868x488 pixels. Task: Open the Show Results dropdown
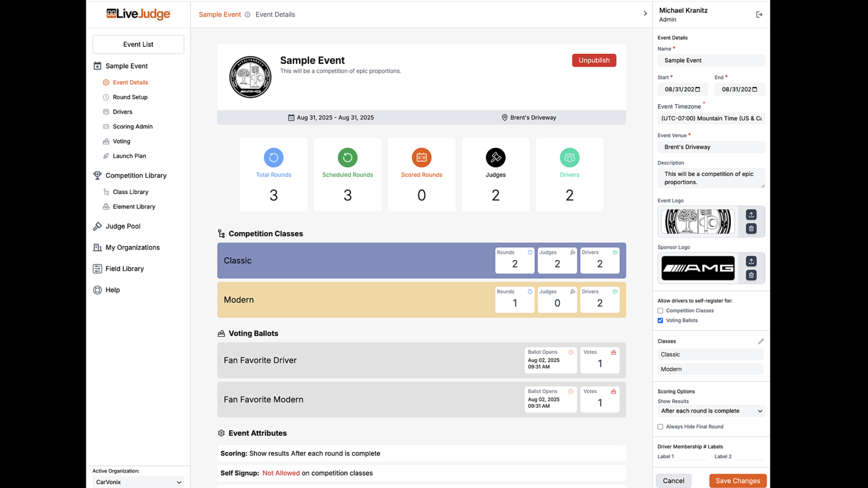point(711,411)
